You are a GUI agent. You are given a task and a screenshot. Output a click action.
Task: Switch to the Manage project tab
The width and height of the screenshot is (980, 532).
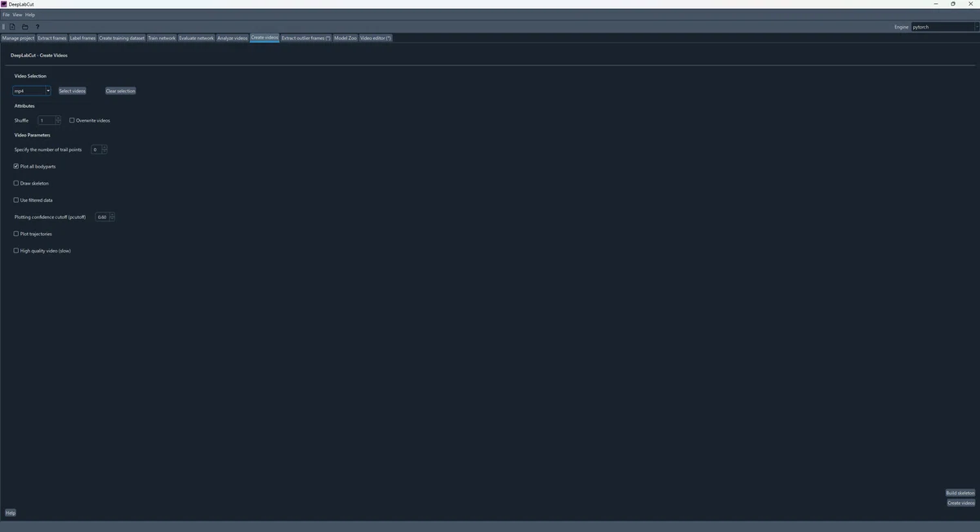coord(18,38)
